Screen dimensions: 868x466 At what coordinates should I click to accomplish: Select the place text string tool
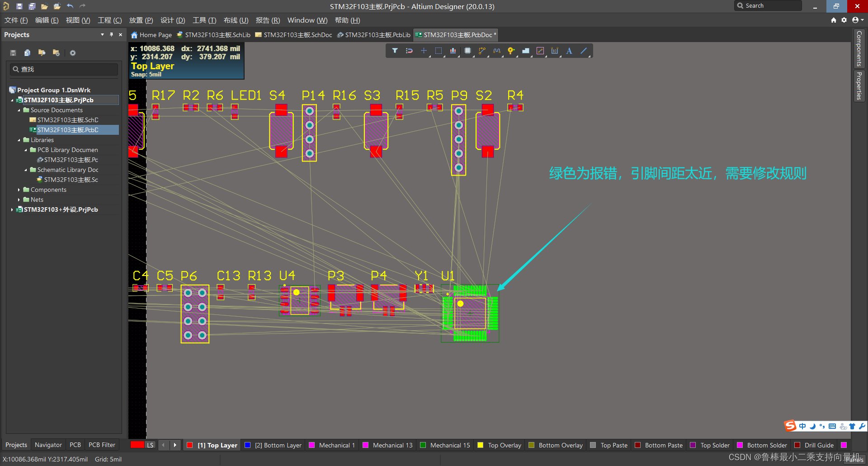pos(569,51)
